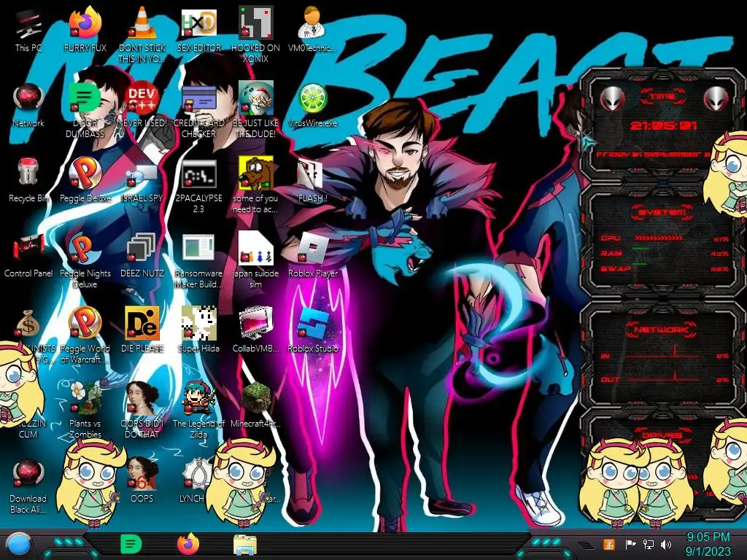Open the CollabVMB... monitor icon

(256, 323)
